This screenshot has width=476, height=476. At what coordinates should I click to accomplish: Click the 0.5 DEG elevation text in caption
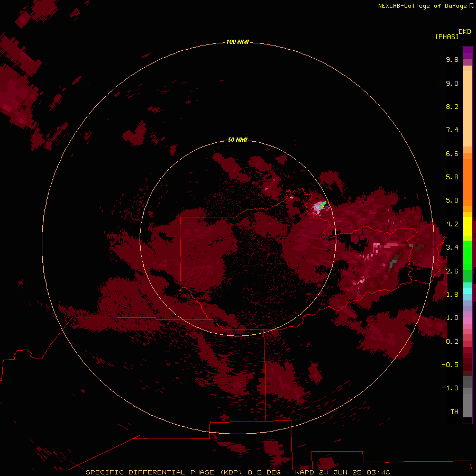(264, 472)
